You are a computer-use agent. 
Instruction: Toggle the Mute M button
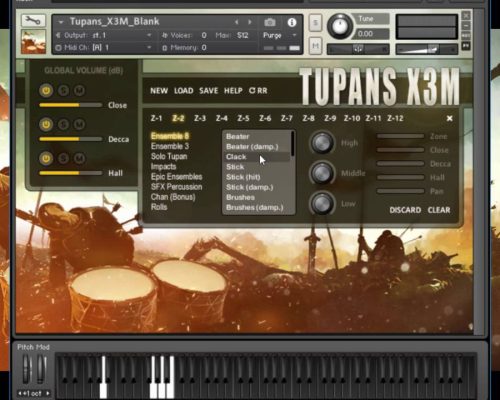pyautogui.click(x=315, y=46)
